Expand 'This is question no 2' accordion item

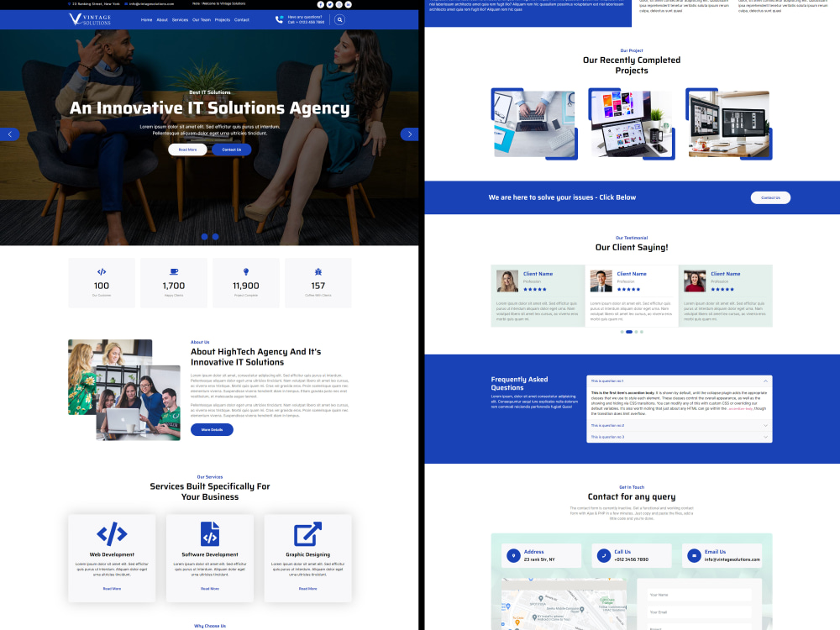[x=682, y=425]
